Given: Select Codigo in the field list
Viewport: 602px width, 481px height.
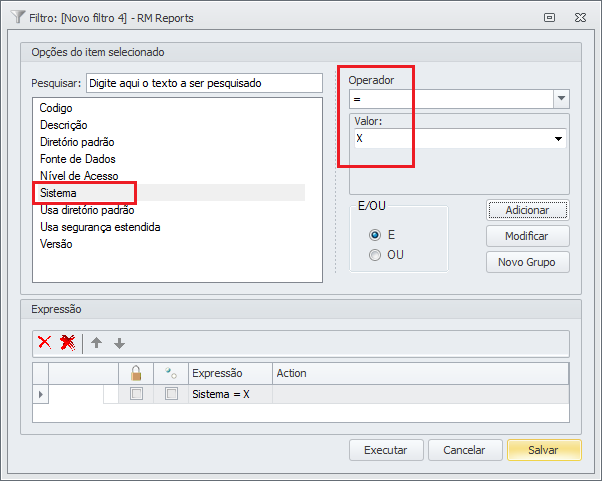Looking at the screenshot, I should [x=56, y=108].
